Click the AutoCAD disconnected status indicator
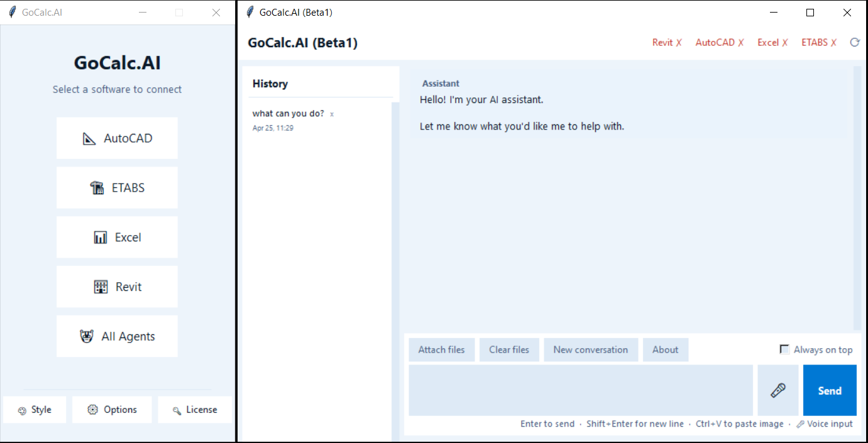Screen dimensions: 868x443 [x=720, y=43]
